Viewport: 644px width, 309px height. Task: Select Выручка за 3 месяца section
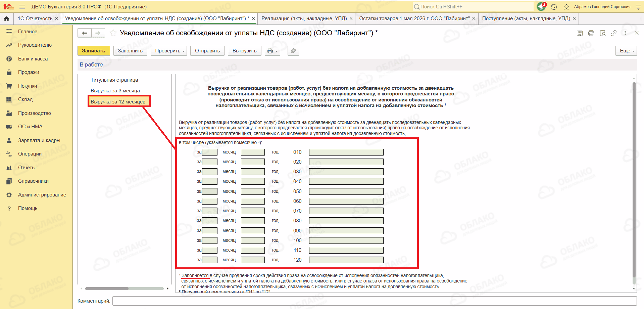tap(115, 91)
